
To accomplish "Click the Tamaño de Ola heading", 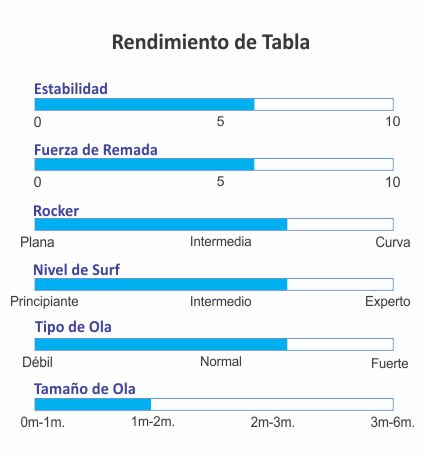I will 85,389.
